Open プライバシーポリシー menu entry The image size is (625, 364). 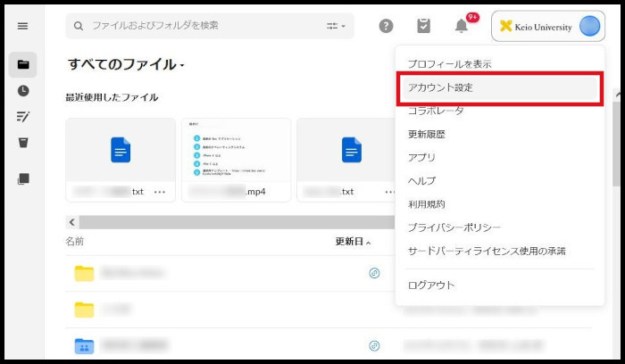pos(454,227)
